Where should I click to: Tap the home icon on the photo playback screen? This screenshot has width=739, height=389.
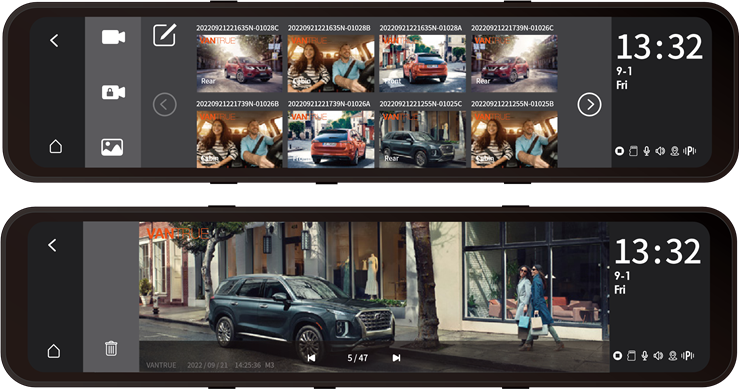[x=54, y=351]
